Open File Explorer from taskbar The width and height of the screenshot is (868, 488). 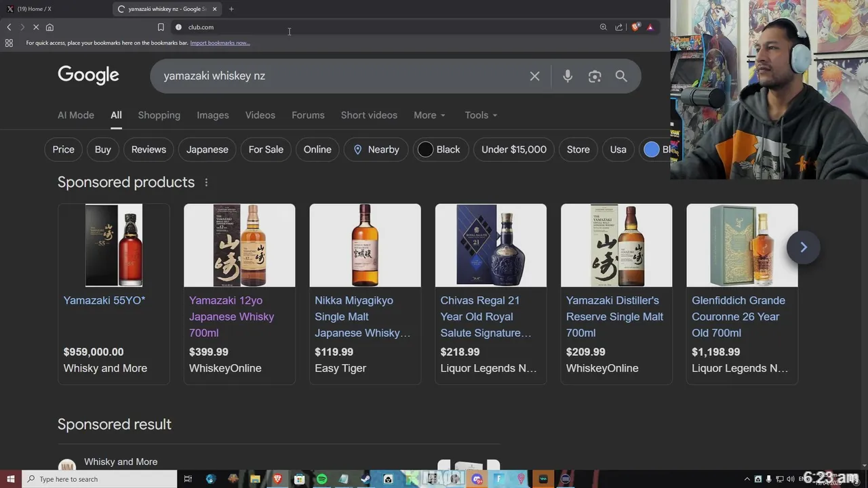coord(255,479)
